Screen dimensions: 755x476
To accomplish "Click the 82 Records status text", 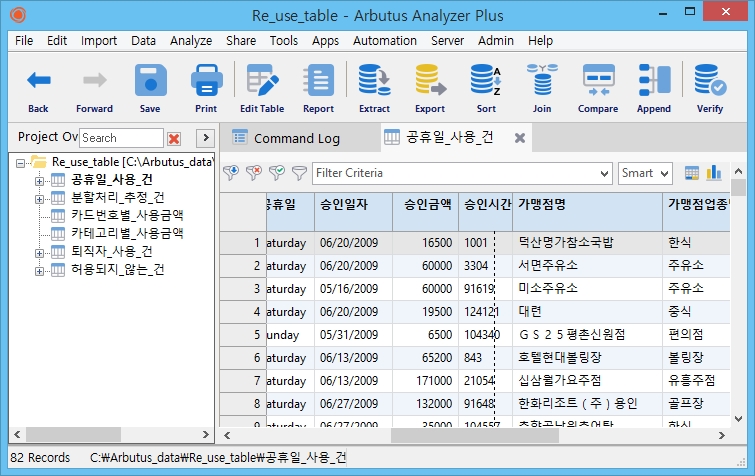I will point(40,458).
